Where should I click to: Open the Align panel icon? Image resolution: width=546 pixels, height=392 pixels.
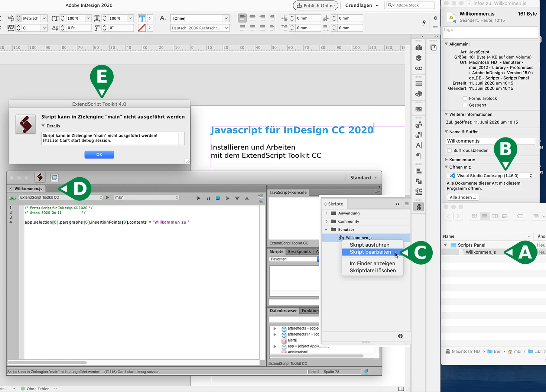tap(419, 171)
